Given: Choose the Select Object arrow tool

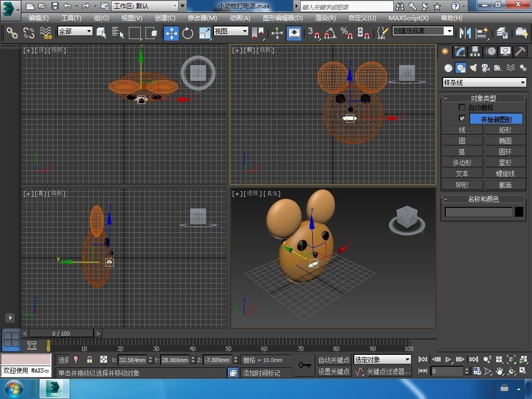Looking at the screenshot, I should (x=101, y=33).
